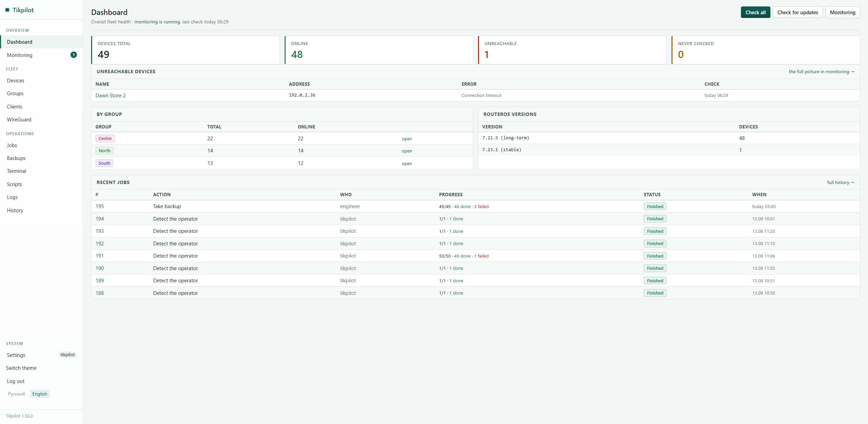Switch language to Русский
868x424 pixels.
click(x=17, y=394)
